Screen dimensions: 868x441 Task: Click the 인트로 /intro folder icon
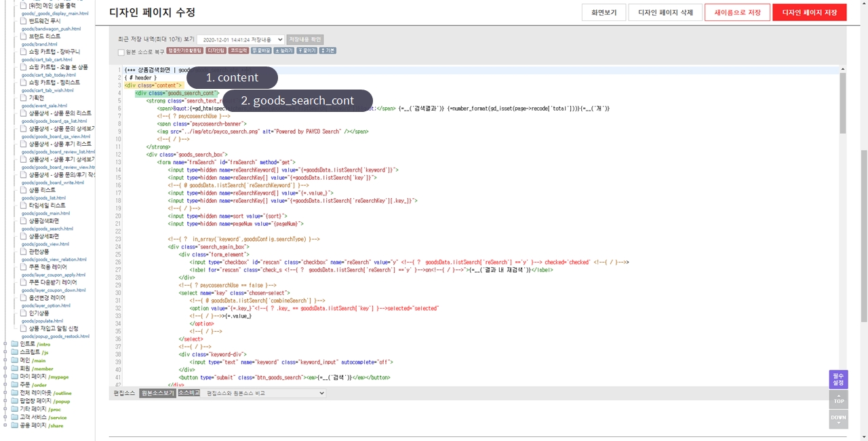[14, 344]
